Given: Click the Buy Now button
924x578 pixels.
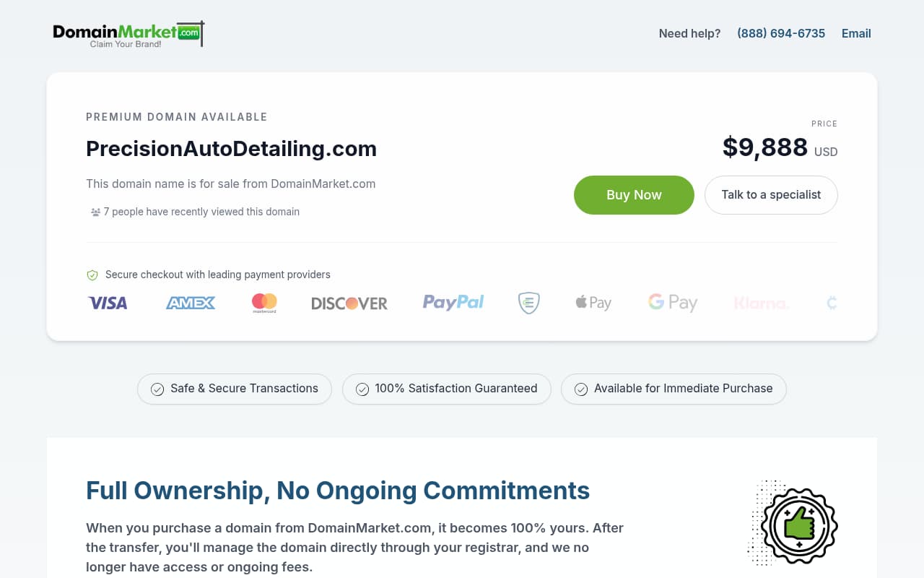Looking at the screenshot, I should 633,194.
